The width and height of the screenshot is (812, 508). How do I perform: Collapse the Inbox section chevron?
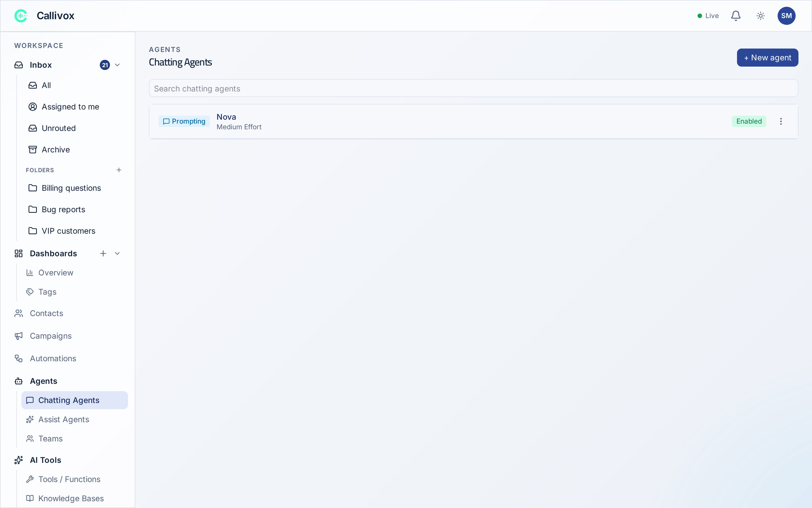coord(117,65)
